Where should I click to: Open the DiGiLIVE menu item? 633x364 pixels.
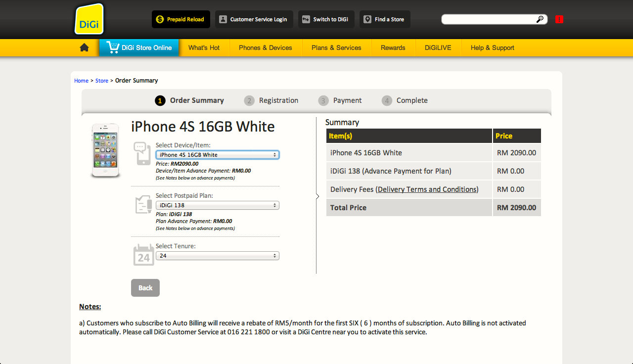pyautogui.click(x=438, y=47)
